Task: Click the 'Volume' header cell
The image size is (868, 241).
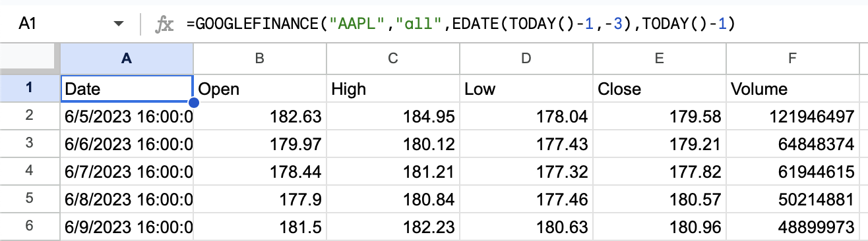Action: [x=793, y=88]
